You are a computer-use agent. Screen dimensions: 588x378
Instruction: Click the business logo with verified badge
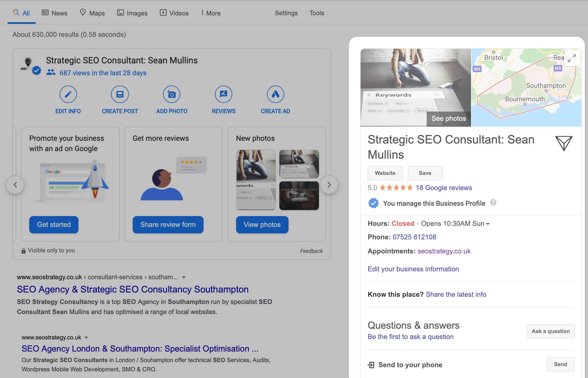pyautogui.click(x=30, y=66)
